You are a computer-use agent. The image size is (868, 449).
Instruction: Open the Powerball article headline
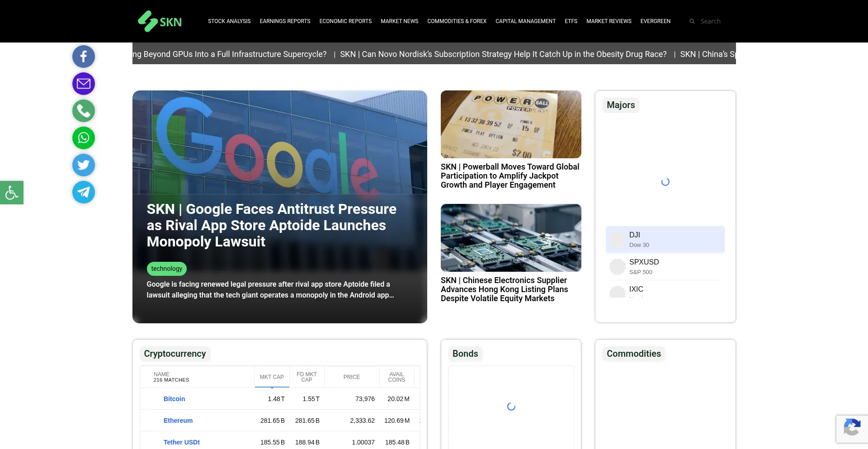coord(510,176)
